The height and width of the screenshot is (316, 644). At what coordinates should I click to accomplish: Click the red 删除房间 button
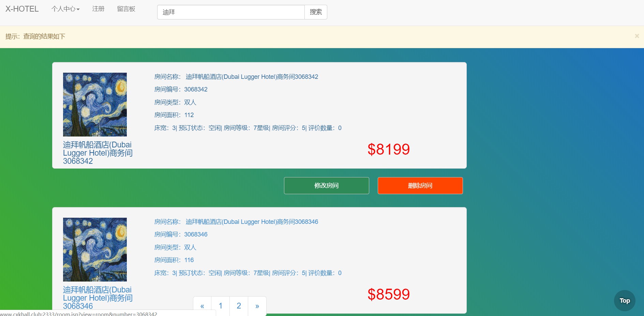[x=420, y=186]
